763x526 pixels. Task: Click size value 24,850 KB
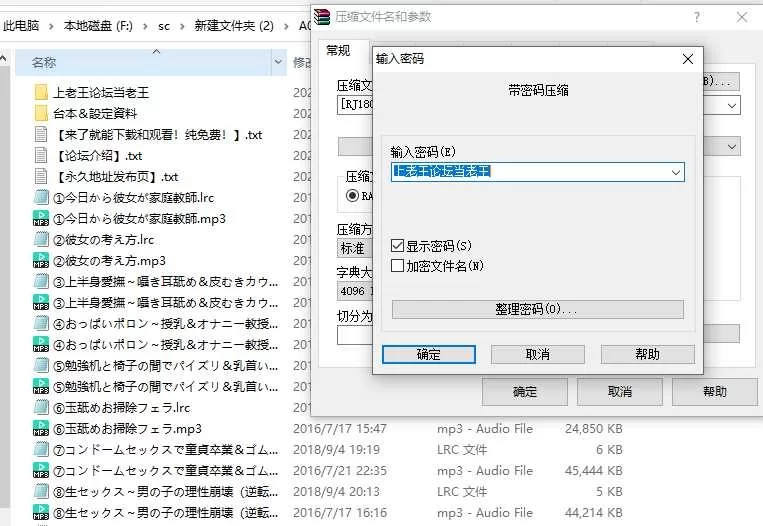(594, 429)
